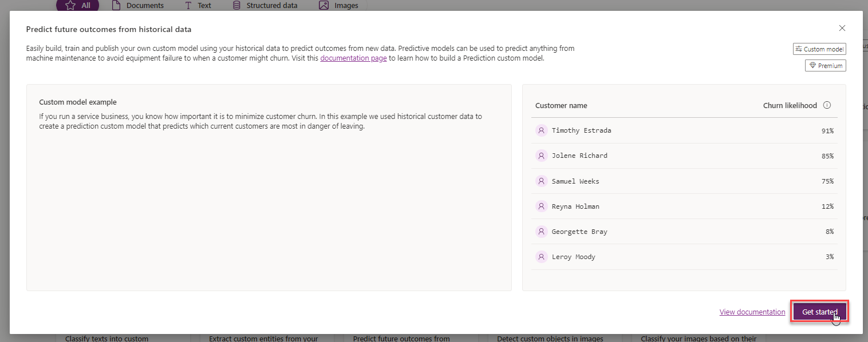This screenshot has height=342, width=868.
Task: Click Georgette Bray's person icon
Action: click(x=541, y=232)
